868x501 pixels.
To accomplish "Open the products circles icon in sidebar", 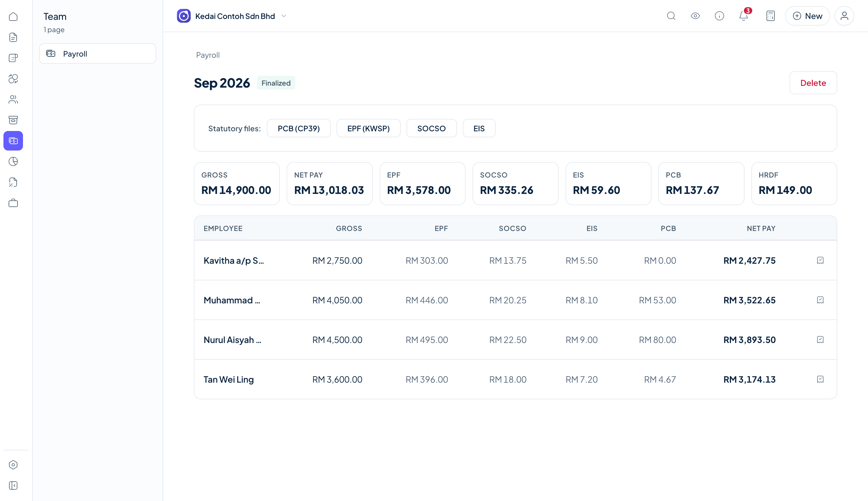I will click(x=13, y=78).
